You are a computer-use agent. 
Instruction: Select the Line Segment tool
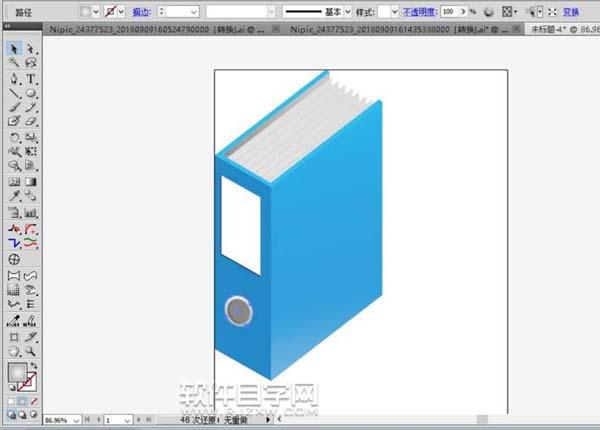point(14,93)
